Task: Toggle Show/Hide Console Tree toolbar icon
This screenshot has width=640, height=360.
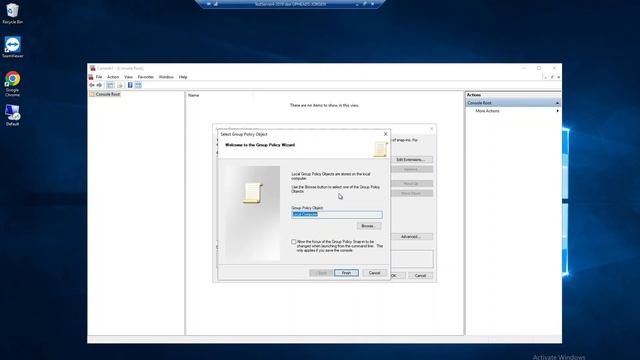Action: click(x=110, y=85)
